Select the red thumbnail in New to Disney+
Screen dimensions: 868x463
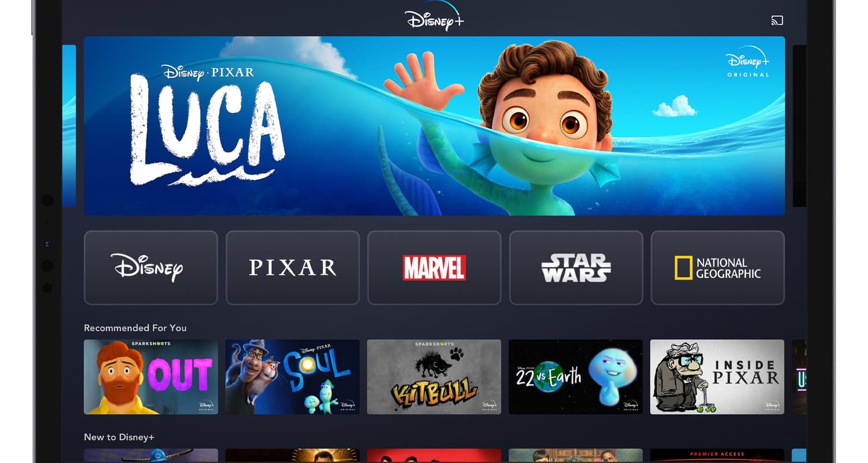[435, 456]
